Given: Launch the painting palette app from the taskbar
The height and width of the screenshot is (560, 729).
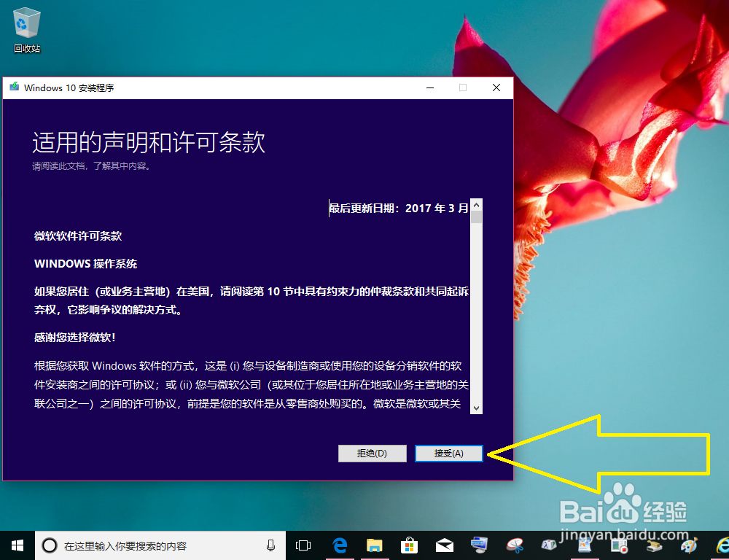Looking at the screenshot, I should 689,545.
